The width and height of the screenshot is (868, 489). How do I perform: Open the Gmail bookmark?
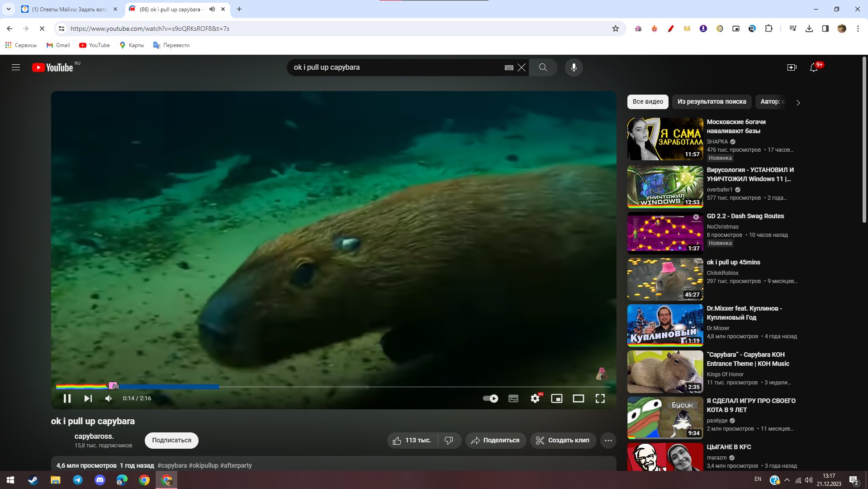coord(58,45)
